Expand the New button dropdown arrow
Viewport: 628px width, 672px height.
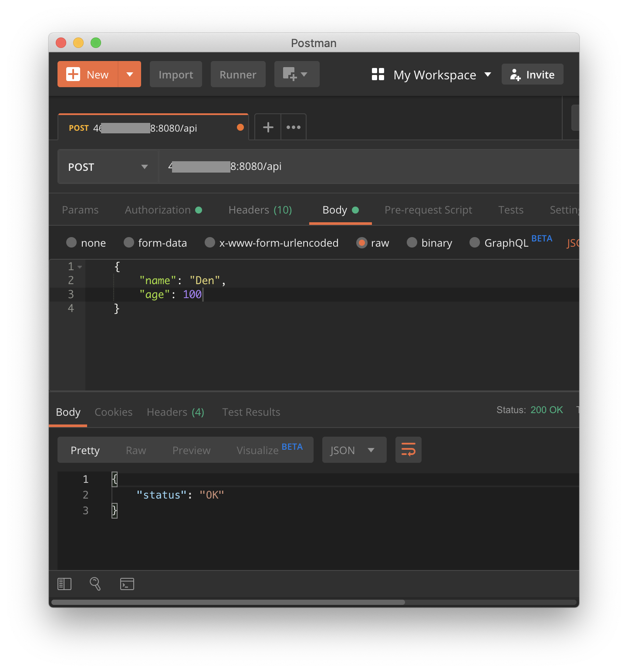point(130,74)
